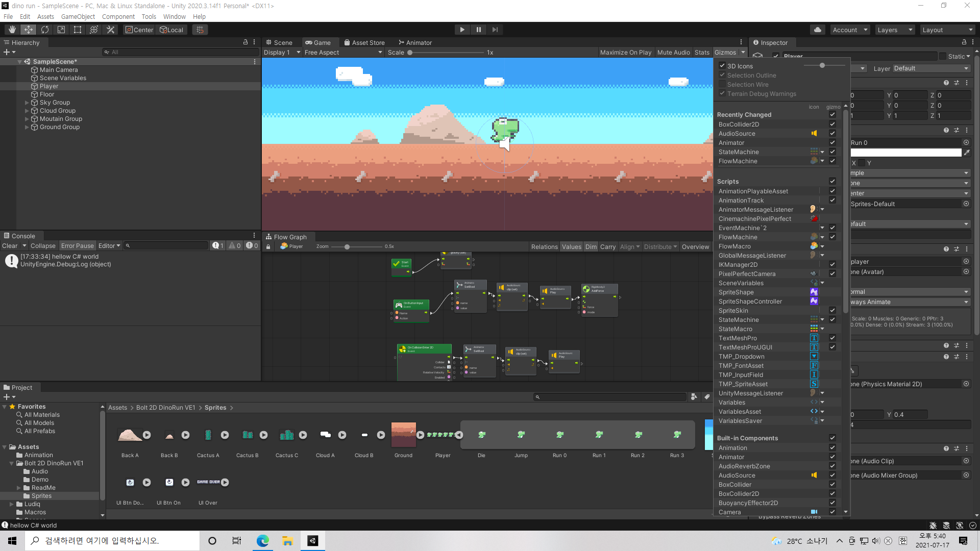Image resolution: width=980 pixels, height=551 pixels.
Task: Select the Hand tool in the toolbar
Action: tap(12, 30)
